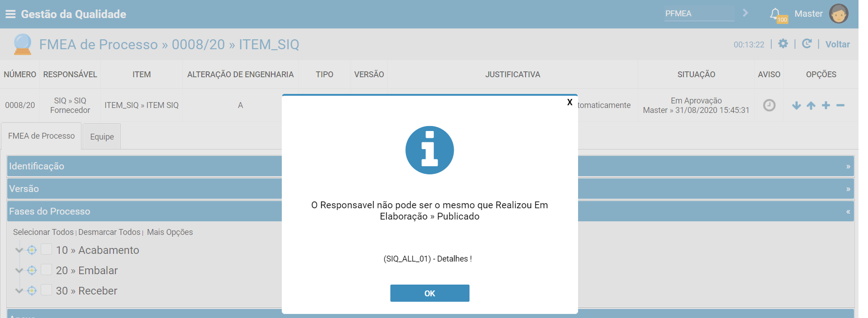
Task: Open the Master user avatar
Action: click(x=839, y=14)
